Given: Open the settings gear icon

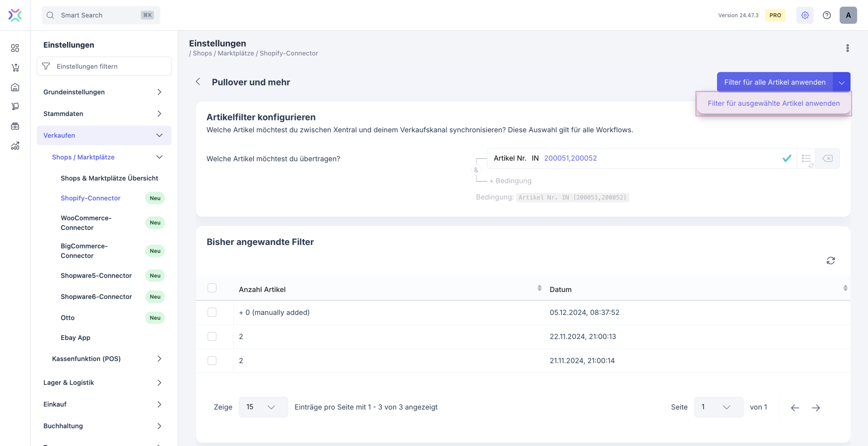Looking at the screenshot, I should point(805,15).
